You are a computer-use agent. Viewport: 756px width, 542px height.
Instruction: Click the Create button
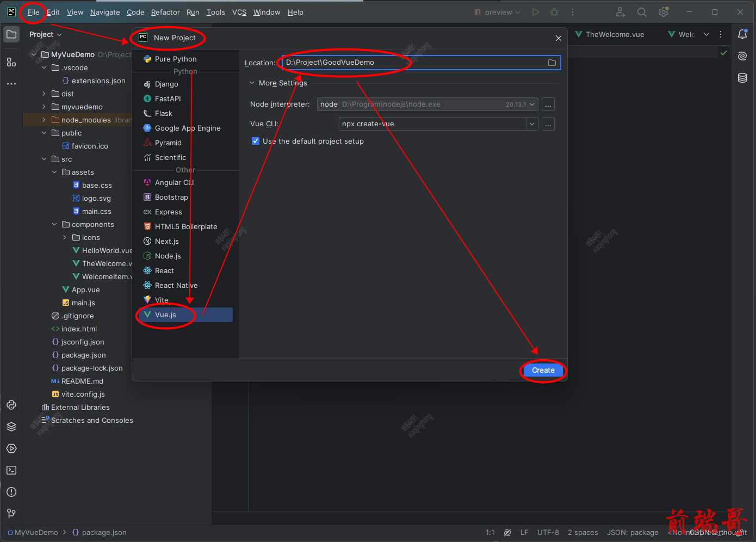pyautogui.click(x=543, y=370)
